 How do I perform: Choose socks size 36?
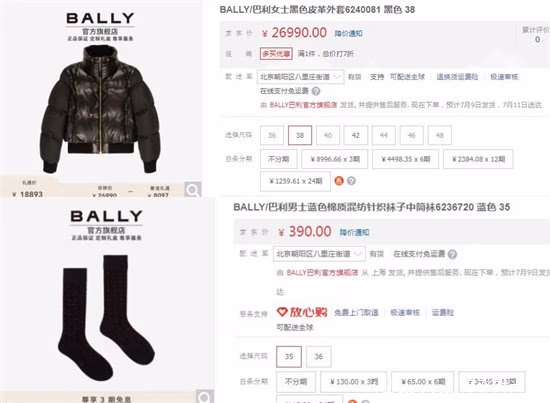tap(318, 356)
